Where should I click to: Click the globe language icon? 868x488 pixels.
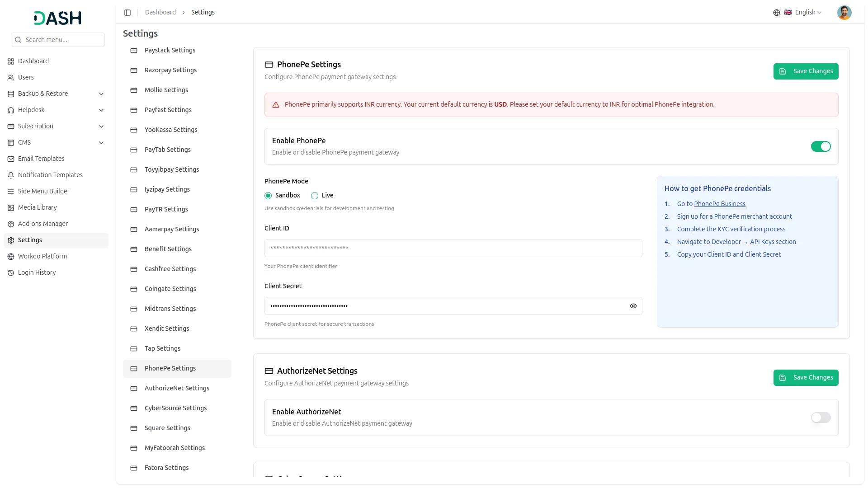[x=777, y=13]
